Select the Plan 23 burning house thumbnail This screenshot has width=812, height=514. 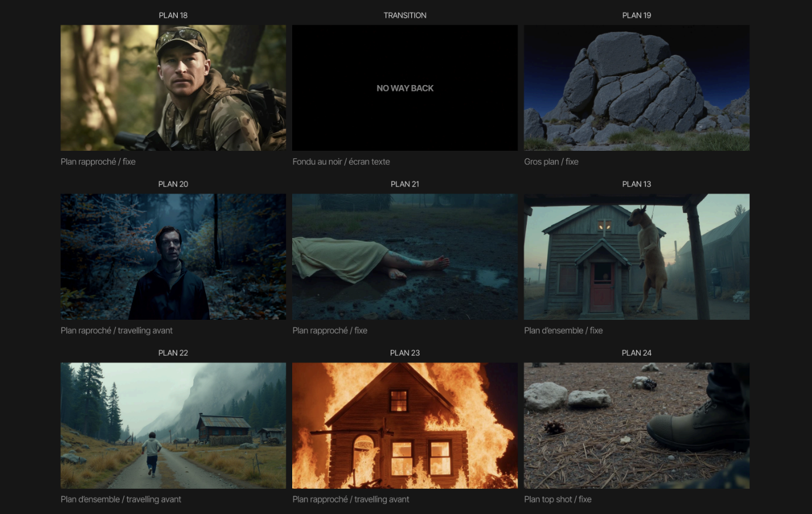click(405, 425)
